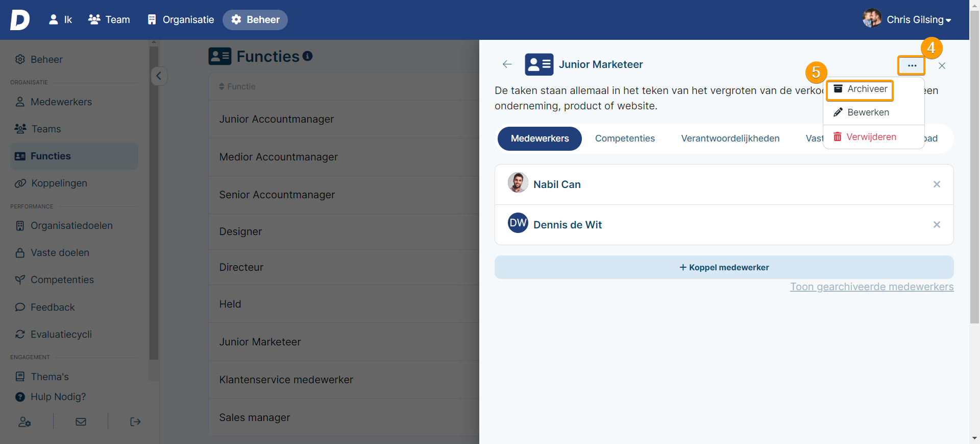The height and width of the screenshot is (444, 980).
Task: Go to Medewerkers in the sidebar
Action: [54, 102]
